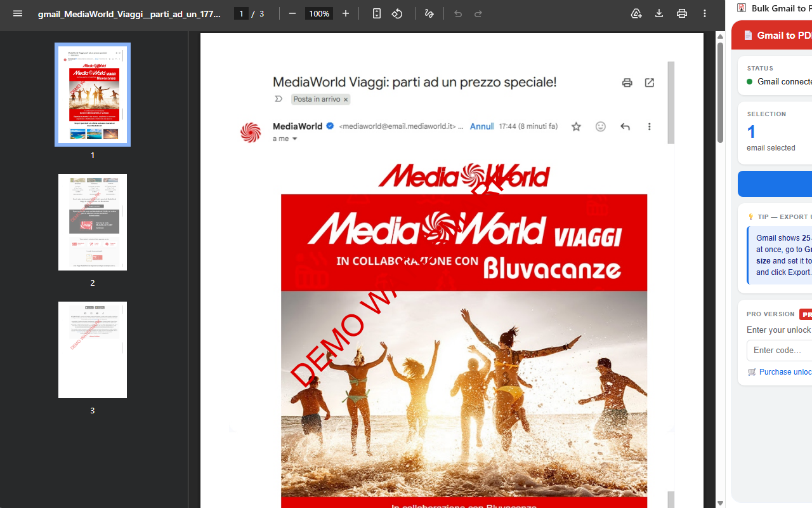The image size is (812, 508).
Task: Print the PDF from viewer toolbar
Action: pyautogui.click(x=682, y=13)
